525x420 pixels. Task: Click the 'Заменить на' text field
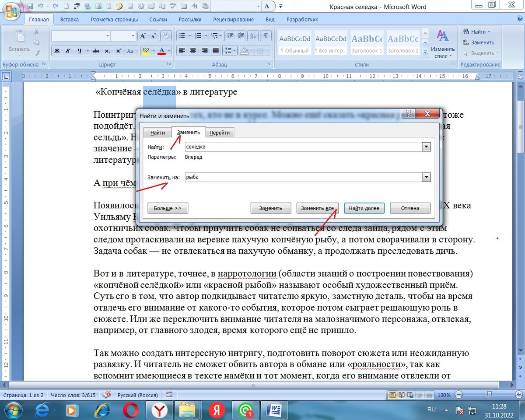pyautogui.click(x=303, y=178)
